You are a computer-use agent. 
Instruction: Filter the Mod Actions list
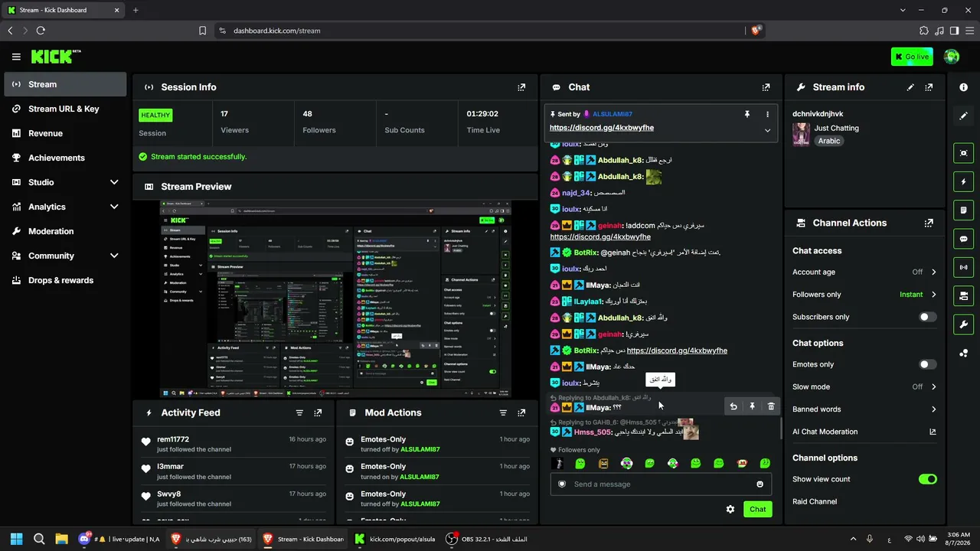(x=503, y=412)
